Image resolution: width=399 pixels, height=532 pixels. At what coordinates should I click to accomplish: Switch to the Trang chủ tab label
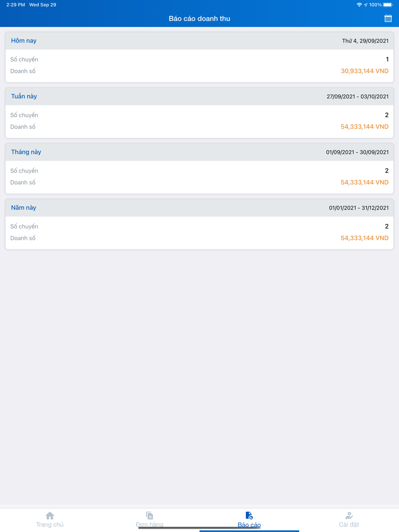(50, 525)
